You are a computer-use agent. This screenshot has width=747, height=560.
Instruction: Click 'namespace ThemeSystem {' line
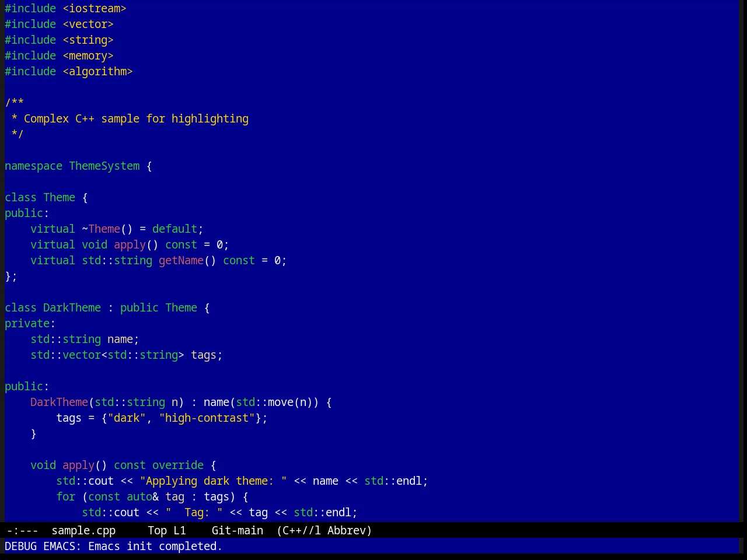pyautogui.click(x=78, y=166)
